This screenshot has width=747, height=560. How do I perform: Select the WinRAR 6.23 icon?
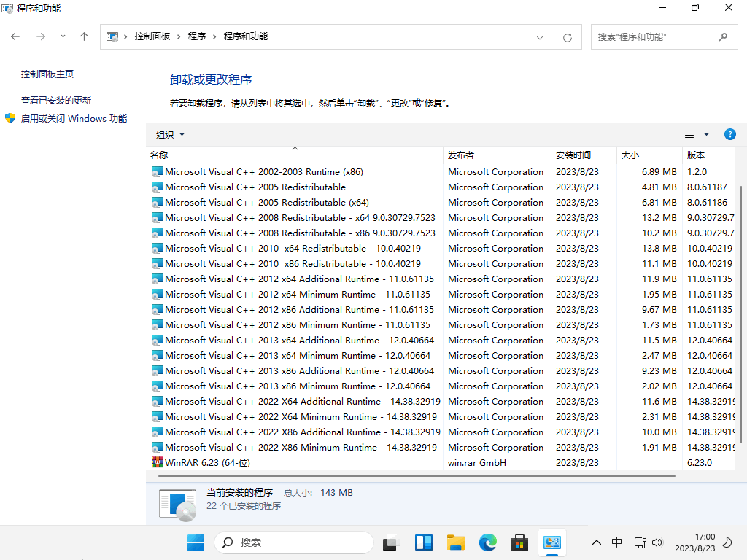[158, 462]
